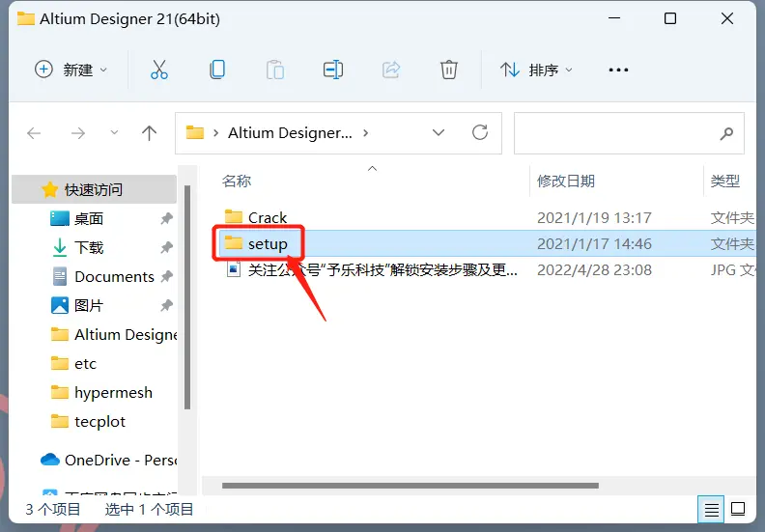The image size is (765, 532).
Task: Minimize the File Explorer window
Action: 614,19
